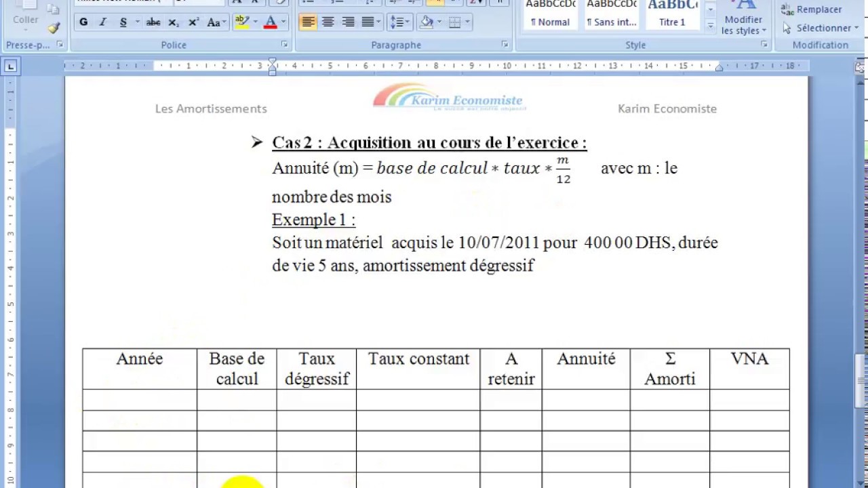Open Police dialog launcher
Image resolution: width=868 pixels, height=488 pixels.
[285, 45]
